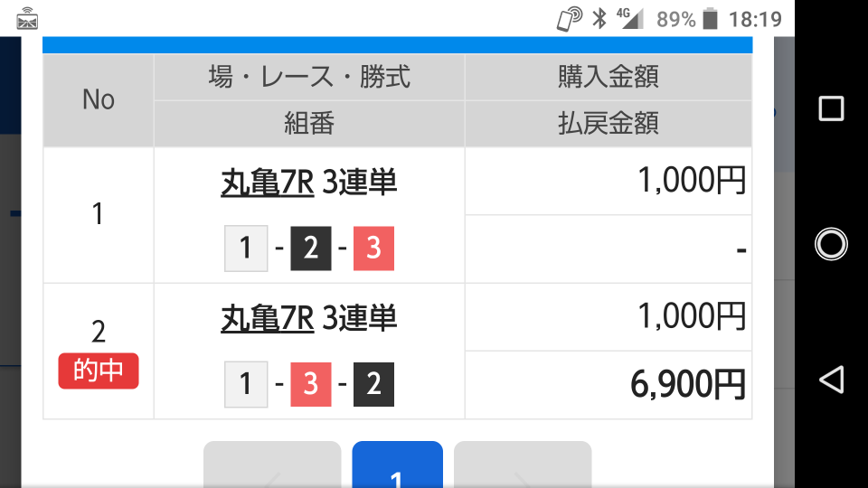Tap the red 的中 badge
Image resolution: width=868 pixels, height=488 pixels.
[99, 371]
